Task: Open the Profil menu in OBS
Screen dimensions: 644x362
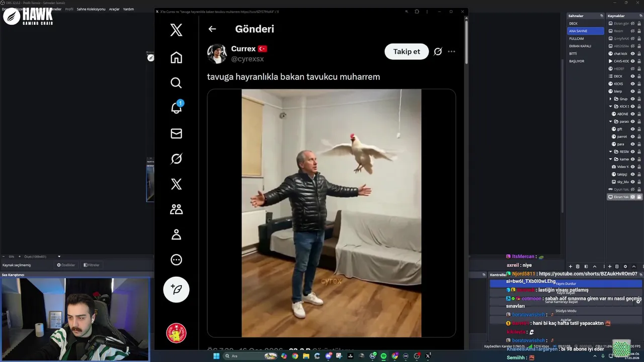Action: (69, 9)
